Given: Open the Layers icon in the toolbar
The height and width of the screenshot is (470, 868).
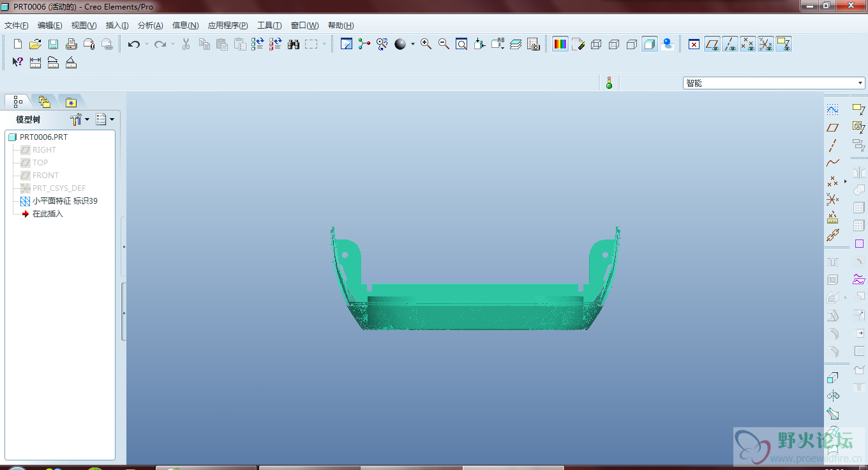Looking at the screenshot, I should click(516, 44).
